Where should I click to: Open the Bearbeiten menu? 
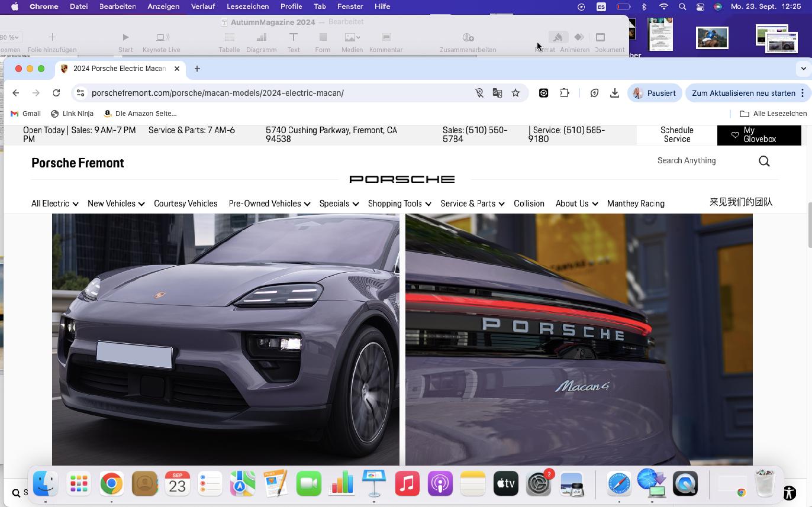[117, 7]
